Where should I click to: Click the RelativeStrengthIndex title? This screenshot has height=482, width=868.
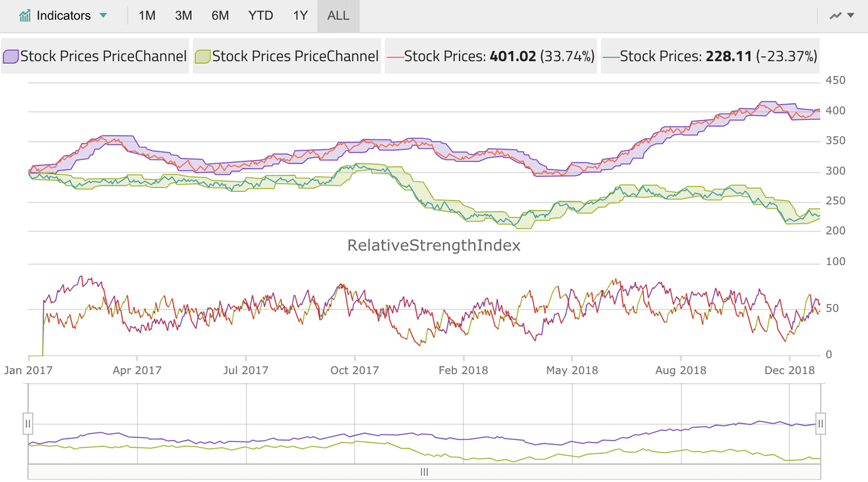click(434, 245)
